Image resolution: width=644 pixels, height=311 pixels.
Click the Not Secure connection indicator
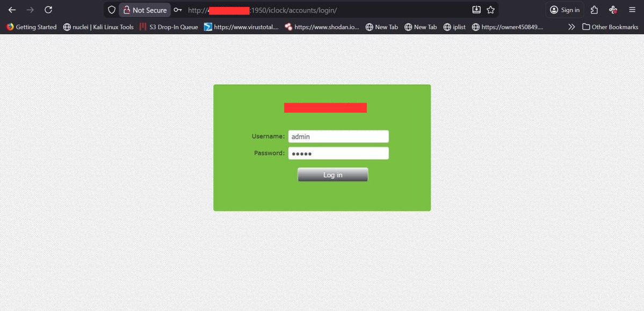pyautogui.click(x=144, y=10)
